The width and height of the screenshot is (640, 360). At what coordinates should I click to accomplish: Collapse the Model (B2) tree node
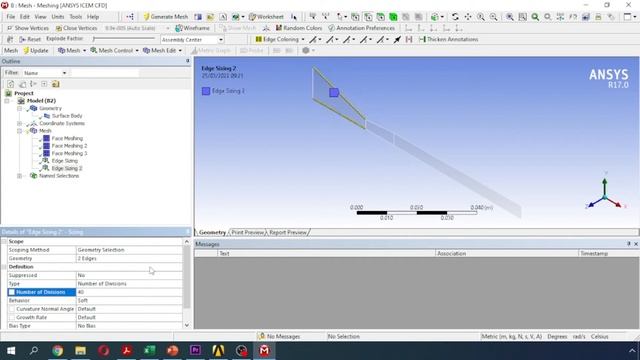7,101
